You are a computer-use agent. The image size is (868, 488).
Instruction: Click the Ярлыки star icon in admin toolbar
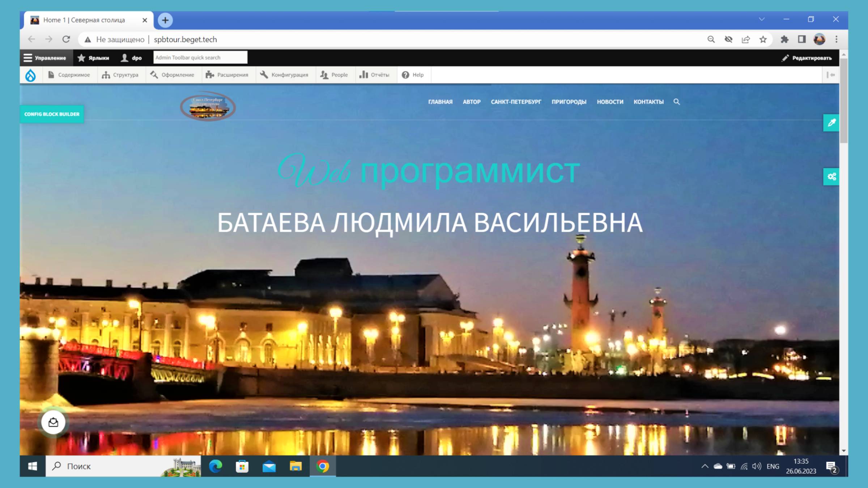click(81, 57)
